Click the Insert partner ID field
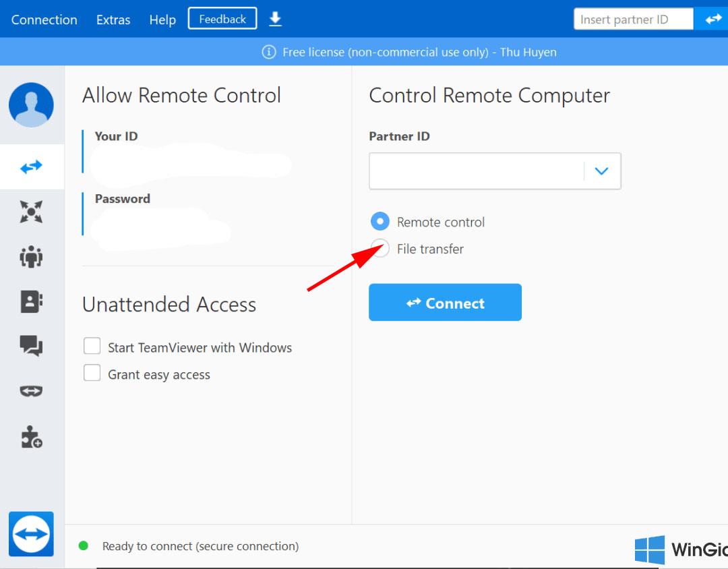Image resolution: width=728 pixels, height=569 pixels. click(632, 19)
